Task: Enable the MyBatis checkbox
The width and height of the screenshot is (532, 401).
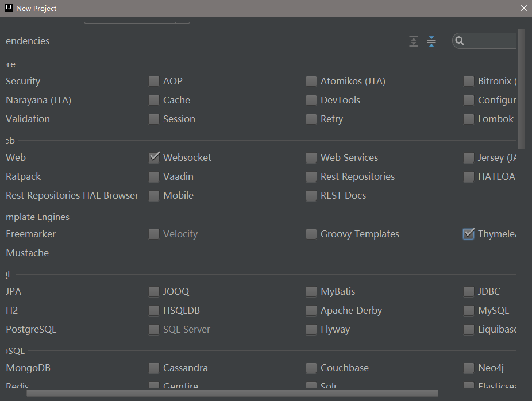Action: click(311, 292)
